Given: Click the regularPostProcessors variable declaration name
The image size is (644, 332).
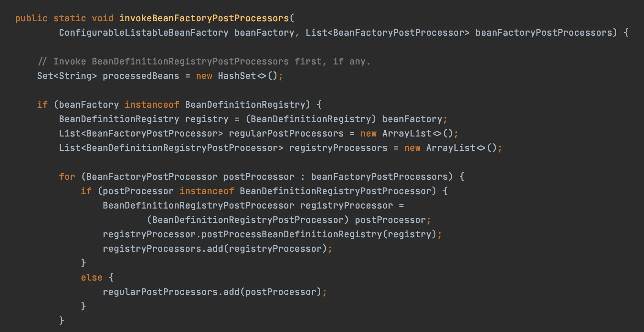Looking at the screenshot, I should (286, 133).
